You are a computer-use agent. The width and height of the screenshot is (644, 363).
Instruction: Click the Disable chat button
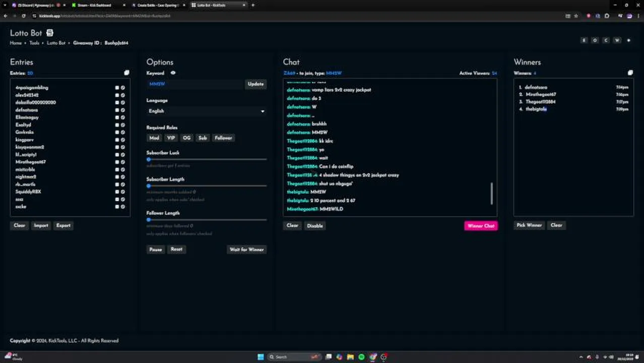(x=315, y=226)
